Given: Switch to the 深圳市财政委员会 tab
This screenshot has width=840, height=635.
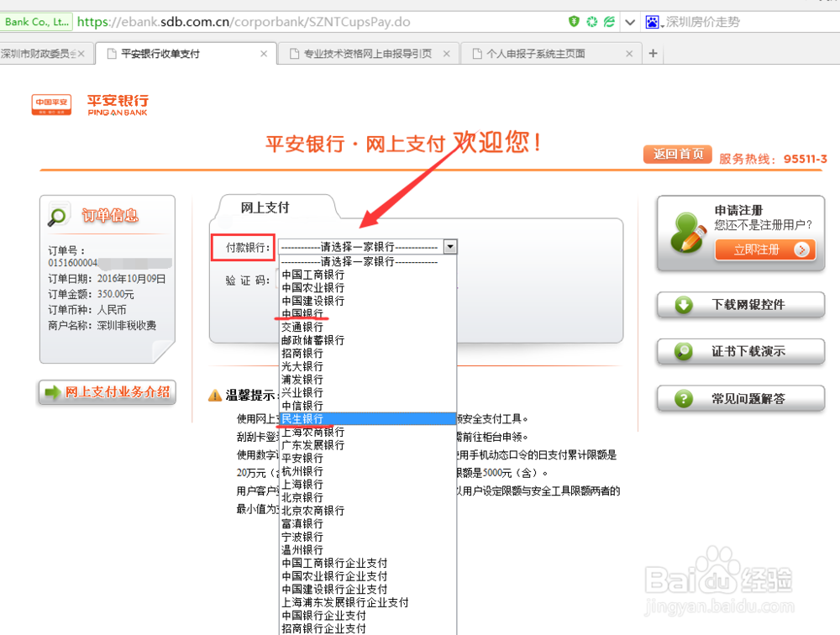Looking at the screenshot, I should pyautogui.click(x=39, y=54).
